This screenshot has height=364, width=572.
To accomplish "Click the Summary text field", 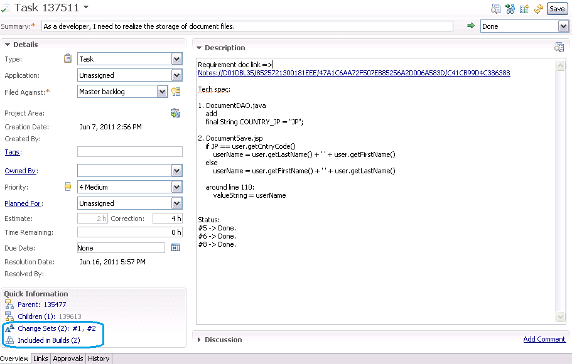I will coord(247,26).
